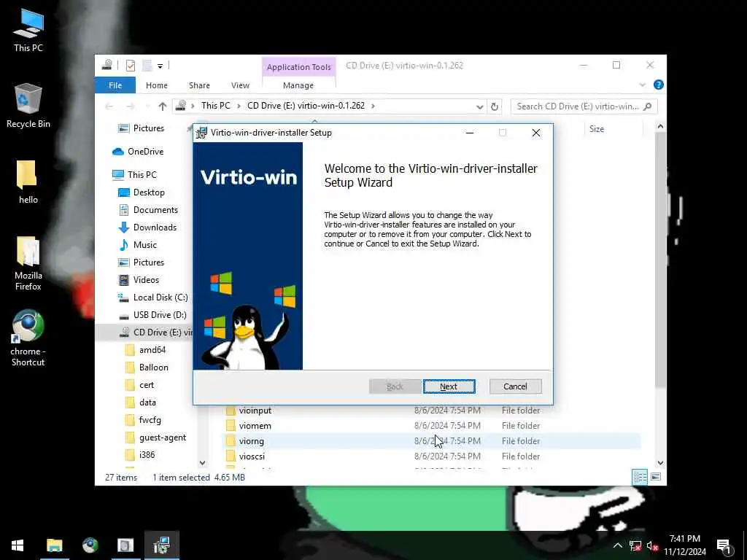The height and width of the screenshot is (560, 747).
Task: Click This PC in the address breadcrumb
Action: (x=215, y=106)
